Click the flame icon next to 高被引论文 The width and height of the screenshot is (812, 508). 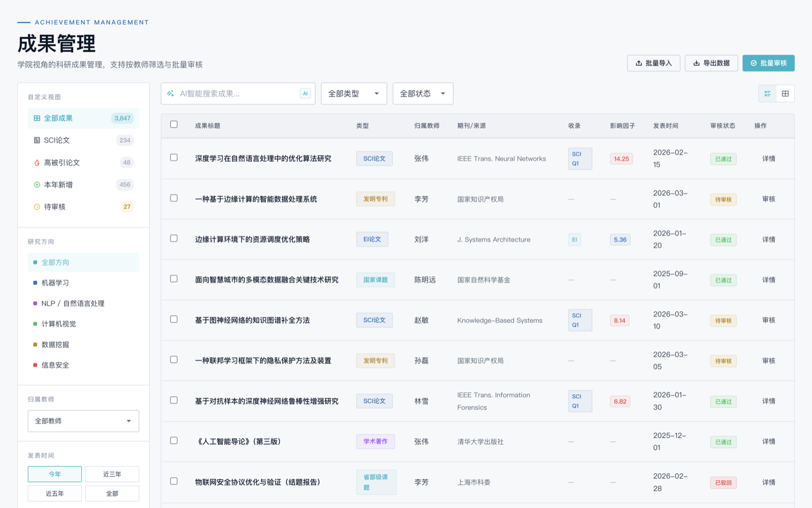tap(36, 162)
